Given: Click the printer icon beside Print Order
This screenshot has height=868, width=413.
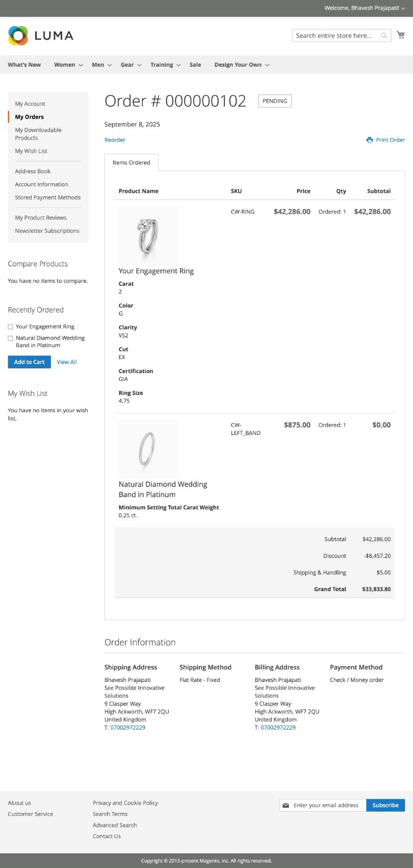Looking at the screenshot, I should point(369,139).
